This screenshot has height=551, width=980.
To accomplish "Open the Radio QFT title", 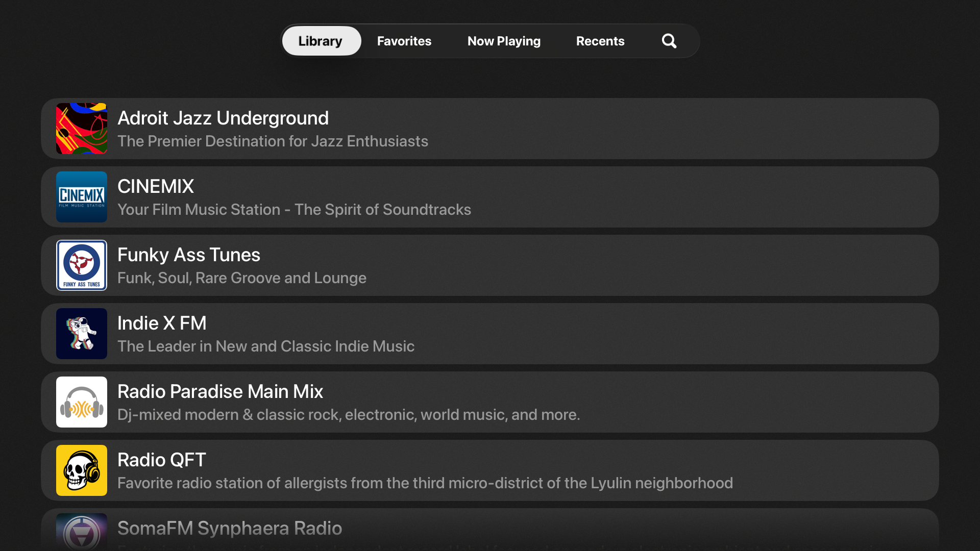I will (161, 460).
